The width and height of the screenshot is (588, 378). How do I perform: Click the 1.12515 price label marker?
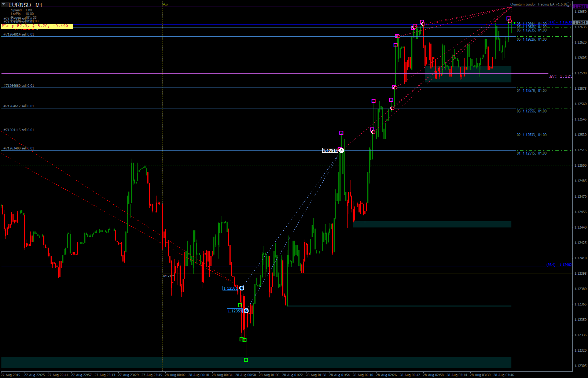pos(330,151)
